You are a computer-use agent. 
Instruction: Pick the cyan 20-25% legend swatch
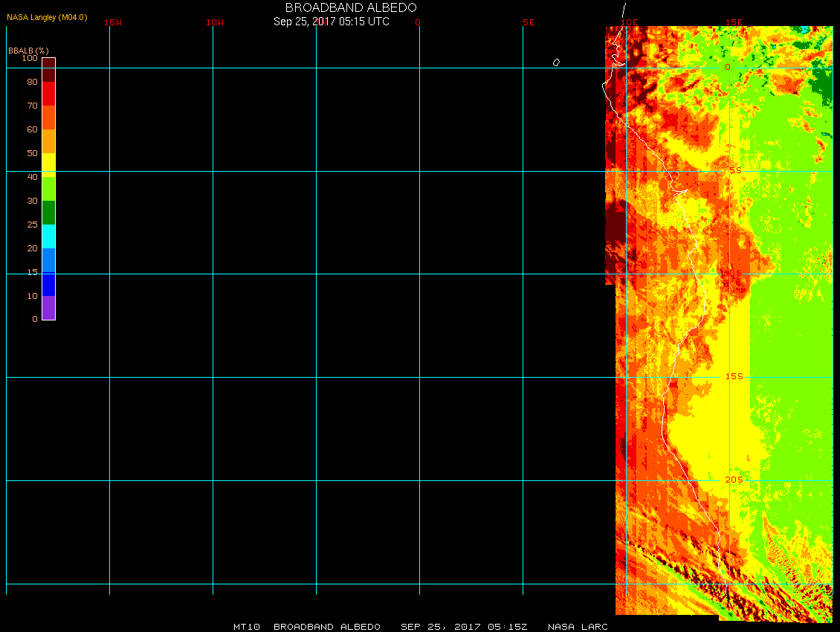click(x=48, y=236)
